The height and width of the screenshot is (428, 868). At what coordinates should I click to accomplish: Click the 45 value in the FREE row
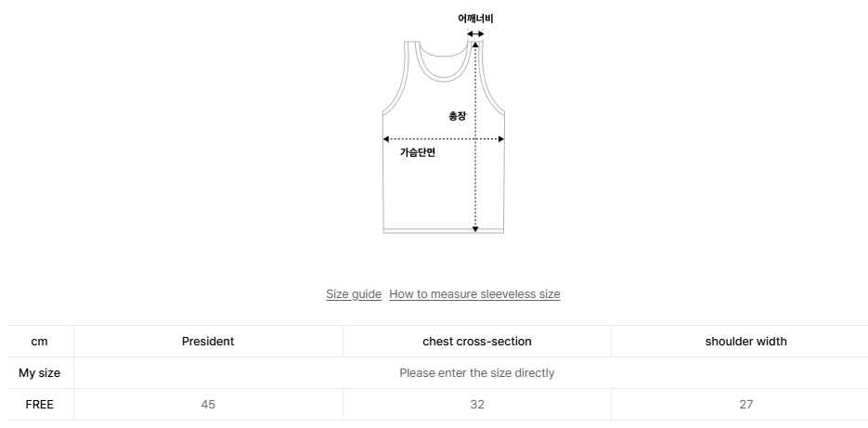point(208,405)
